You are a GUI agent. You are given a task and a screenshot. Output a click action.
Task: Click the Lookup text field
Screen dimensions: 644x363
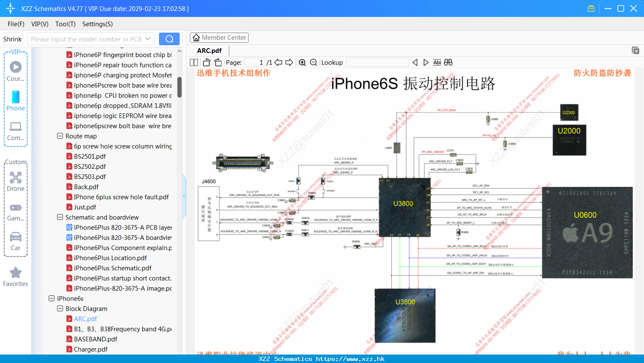(x=378, y=62)
